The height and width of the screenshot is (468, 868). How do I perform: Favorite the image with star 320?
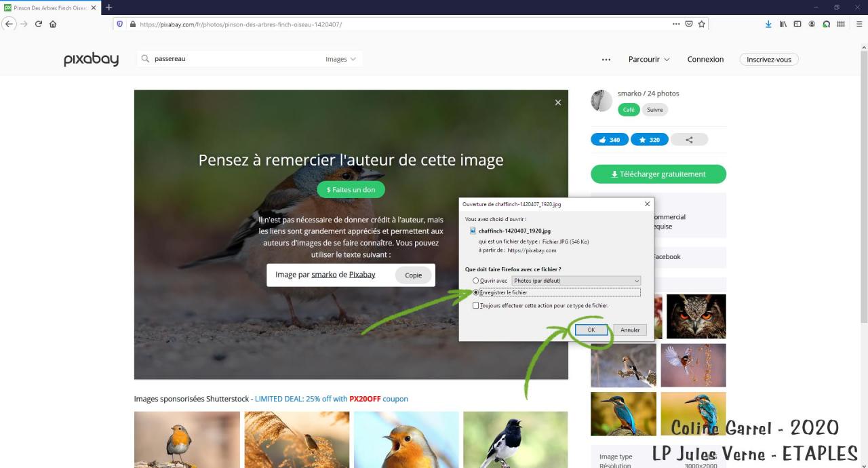click(x=649, y=140)
